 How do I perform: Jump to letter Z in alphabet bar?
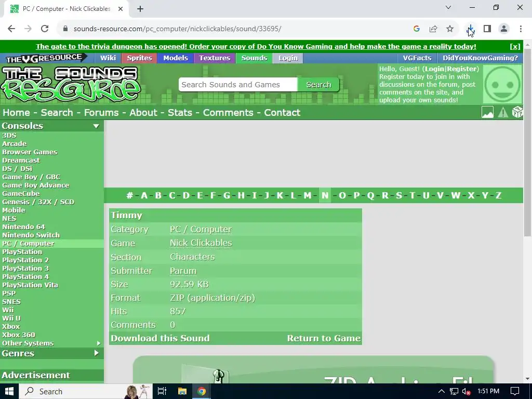pos(498,195)
